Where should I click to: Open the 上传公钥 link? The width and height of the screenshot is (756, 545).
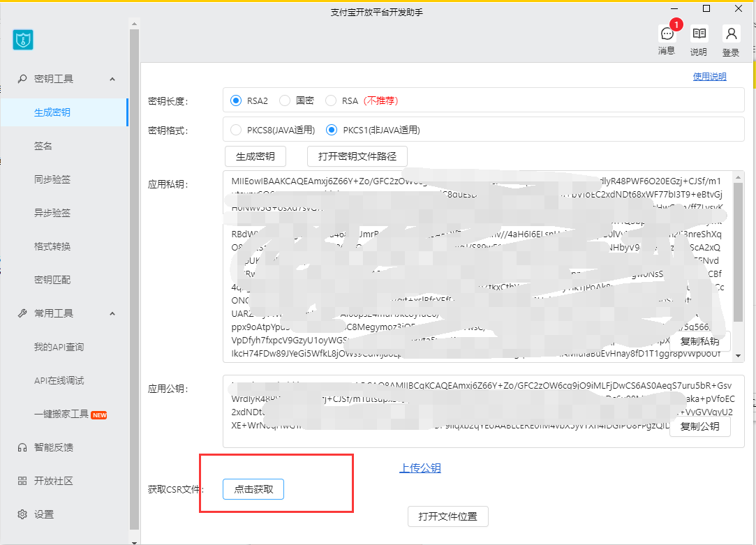coord(420,468)
